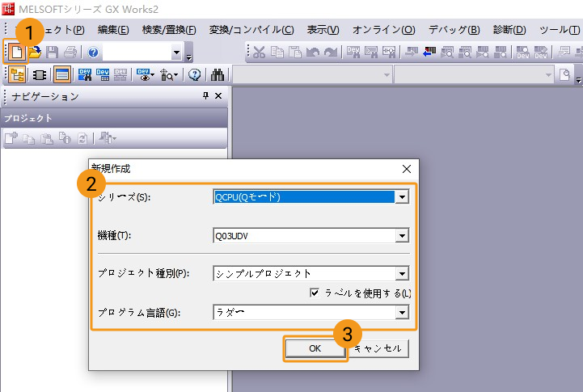Image resolution: width=583 pixels, height=392 pixels.
Task: Open the project type dropdown
Action: coord(402,274)
